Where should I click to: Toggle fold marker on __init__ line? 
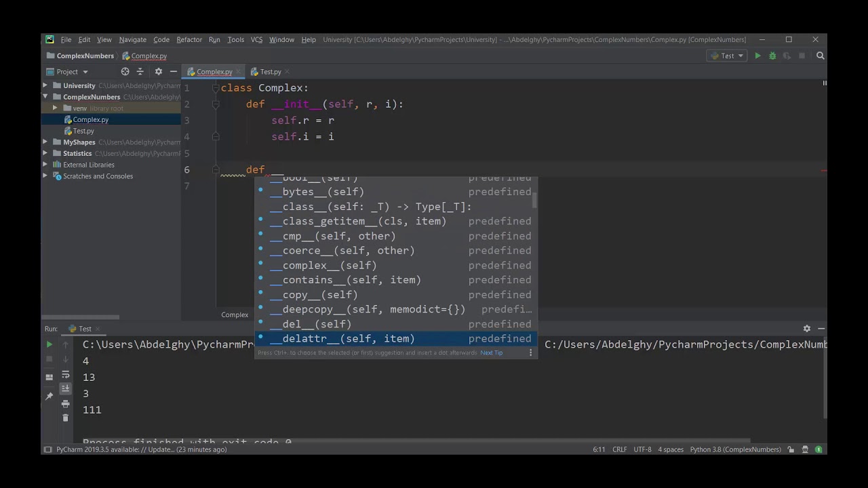216,104
